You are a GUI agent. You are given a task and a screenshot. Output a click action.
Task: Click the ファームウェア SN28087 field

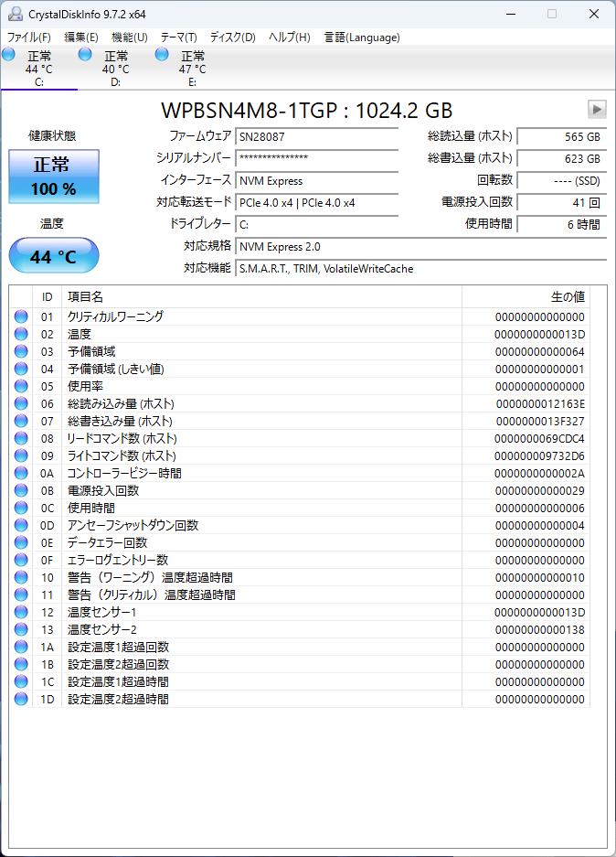316,136
